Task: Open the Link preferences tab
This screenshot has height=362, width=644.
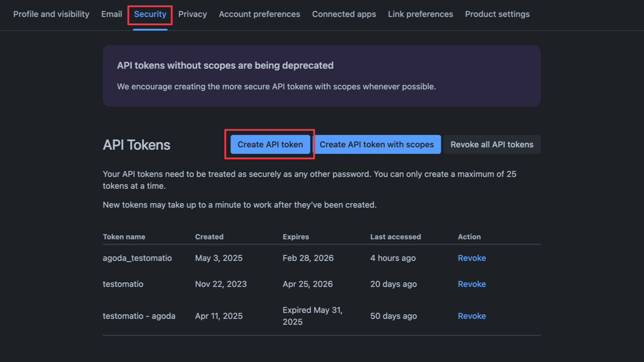Action: (x=421, y=14)
